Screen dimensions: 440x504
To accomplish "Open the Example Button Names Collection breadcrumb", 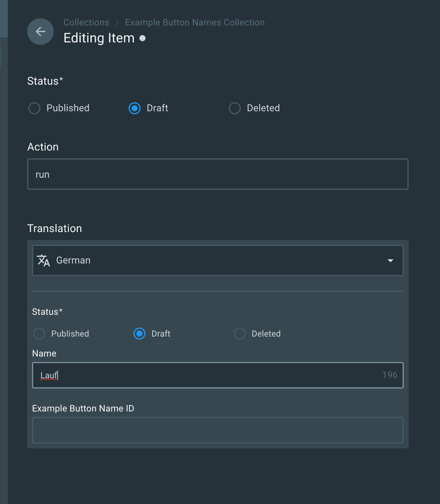I will click(195, 23).
